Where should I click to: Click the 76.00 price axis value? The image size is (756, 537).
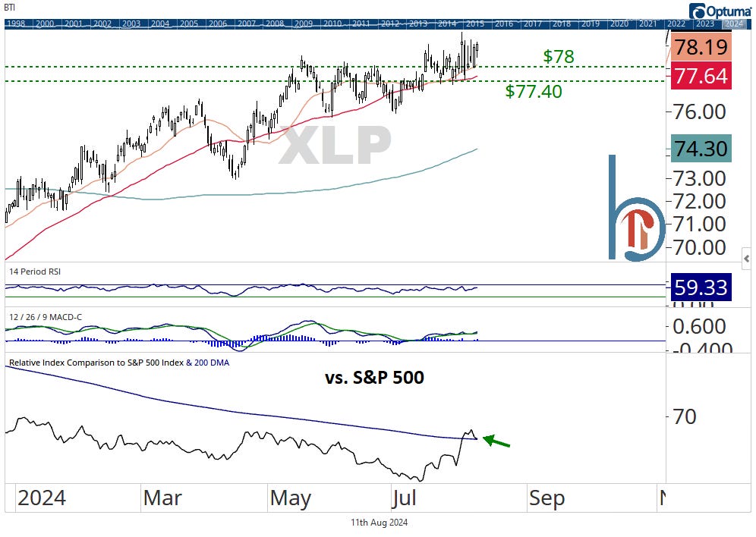(x=699, y=111)
